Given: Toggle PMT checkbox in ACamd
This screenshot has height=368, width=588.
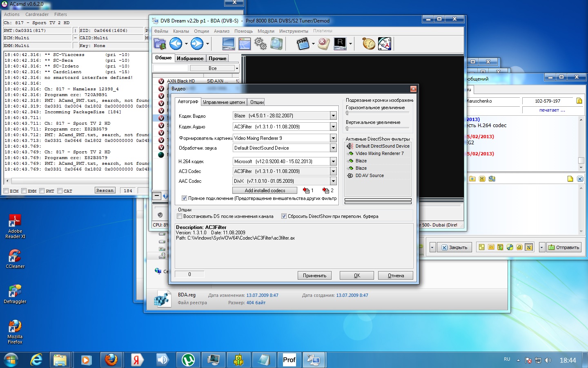Looking at the screenshot, I should pyautogui.click(x=42, y=191).
